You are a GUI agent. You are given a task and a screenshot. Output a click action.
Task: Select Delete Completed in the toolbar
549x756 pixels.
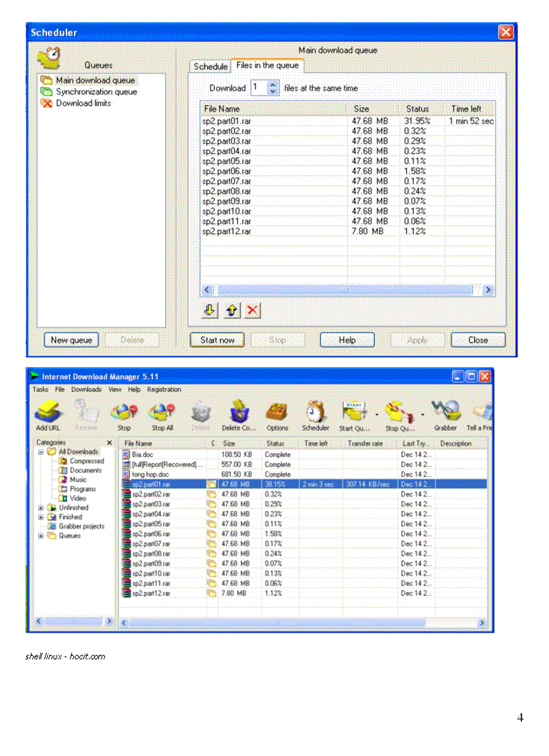tap(239, 413)
